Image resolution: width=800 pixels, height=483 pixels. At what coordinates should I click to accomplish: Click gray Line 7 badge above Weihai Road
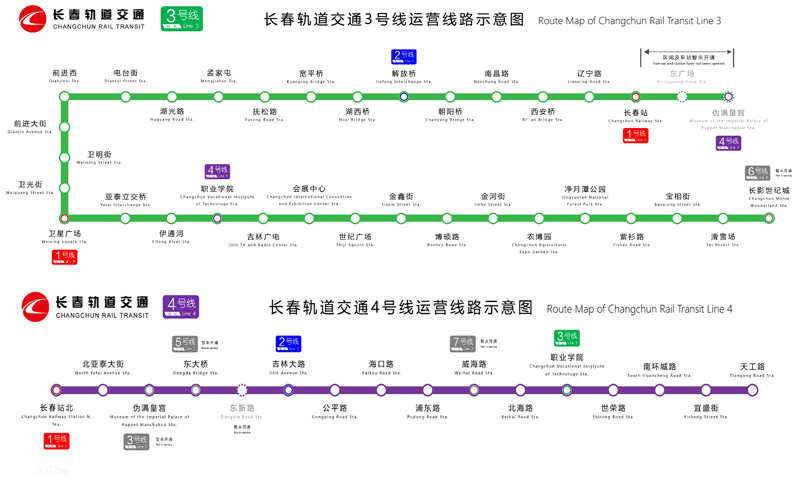pyautogui.click(x=462, y=343)
